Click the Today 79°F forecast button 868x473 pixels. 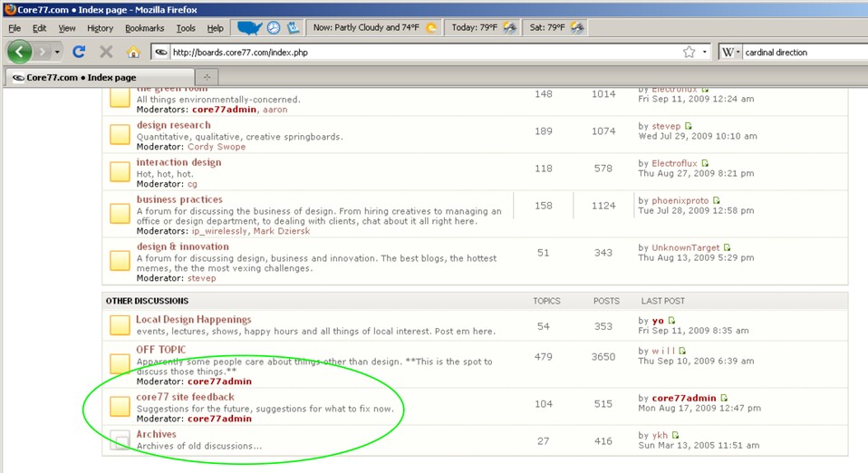coord(483,27)
